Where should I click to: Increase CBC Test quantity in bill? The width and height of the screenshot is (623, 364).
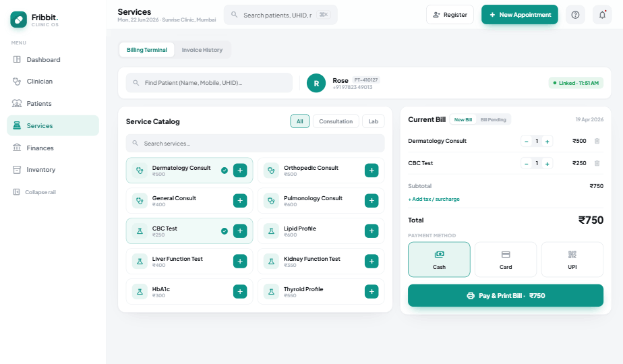tap(547, 163)
